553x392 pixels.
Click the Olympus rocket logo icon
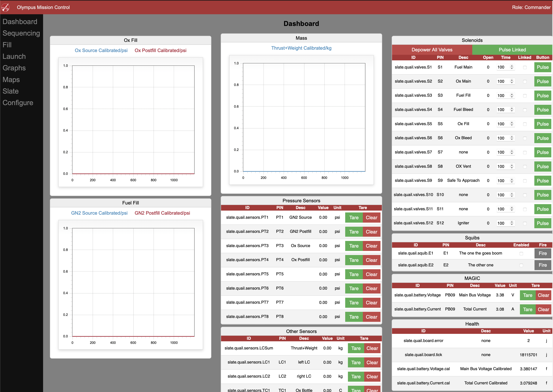point(5,7)
